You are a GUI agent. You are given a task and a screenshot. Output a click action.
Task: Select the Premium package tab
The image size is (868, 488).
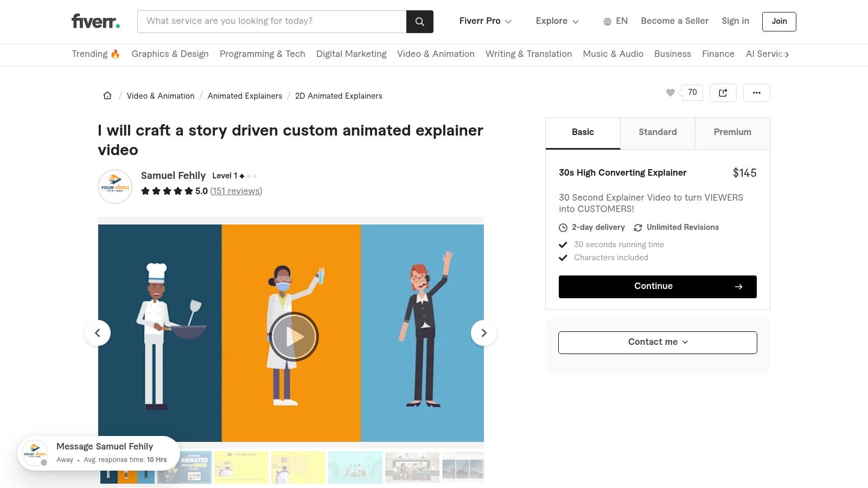[x=732, y=133]
